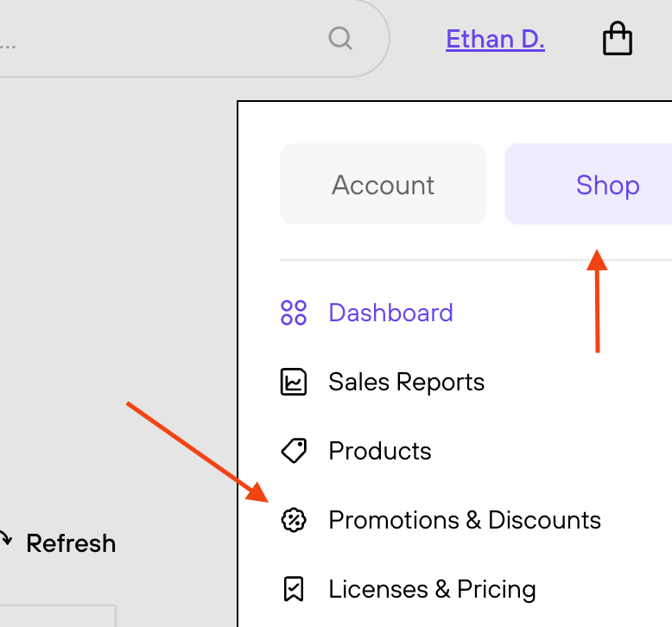Open Licenses & Pricing menu entry
The height and width of the screenshot is (627, 672).
tap(432, 589)
